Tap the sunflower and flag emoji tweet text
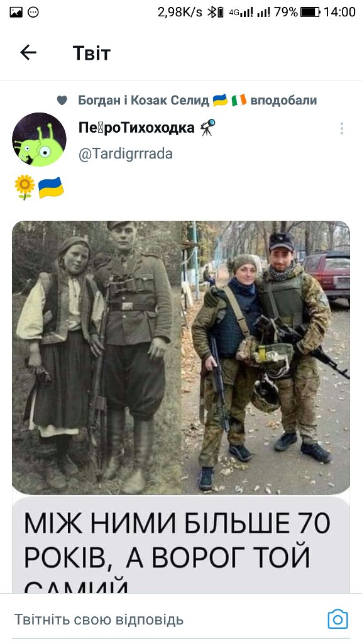Viewport: 362px width, 644px height. click(39, 187)
